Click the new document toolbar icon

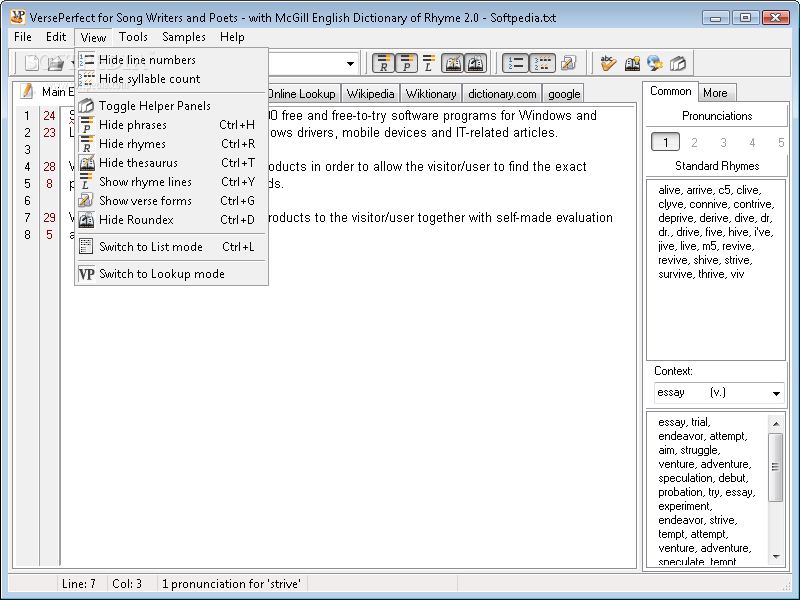[32, 63]
